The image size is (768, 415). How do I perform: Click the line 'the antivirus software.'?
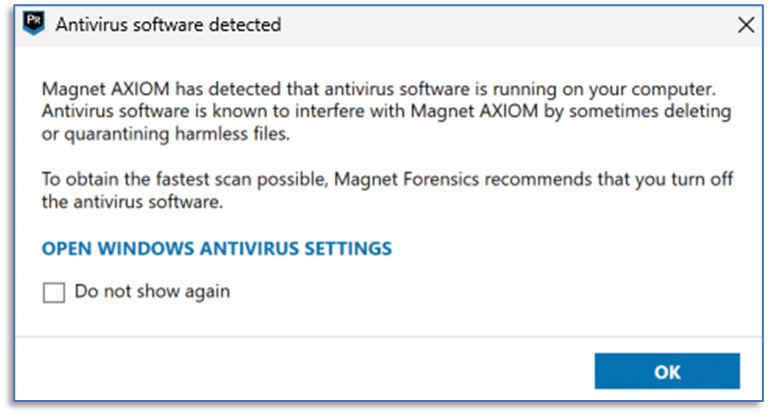132,202
